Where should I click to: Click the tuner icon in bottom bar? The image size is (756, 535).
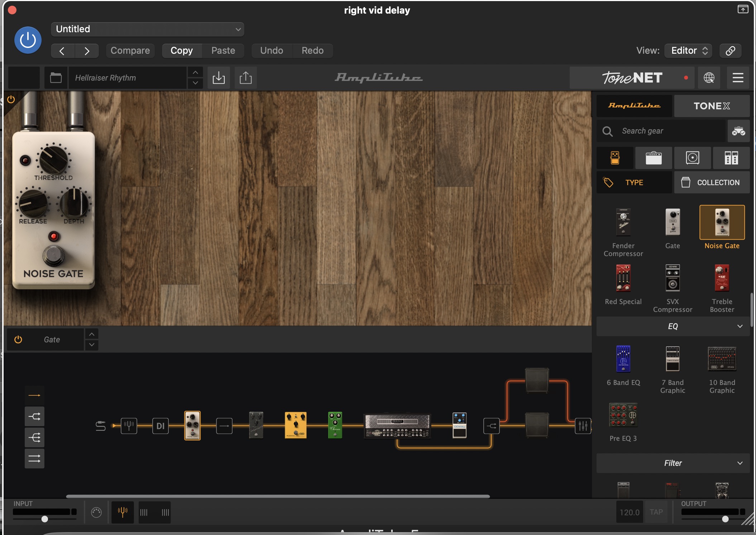coord(123,512)
